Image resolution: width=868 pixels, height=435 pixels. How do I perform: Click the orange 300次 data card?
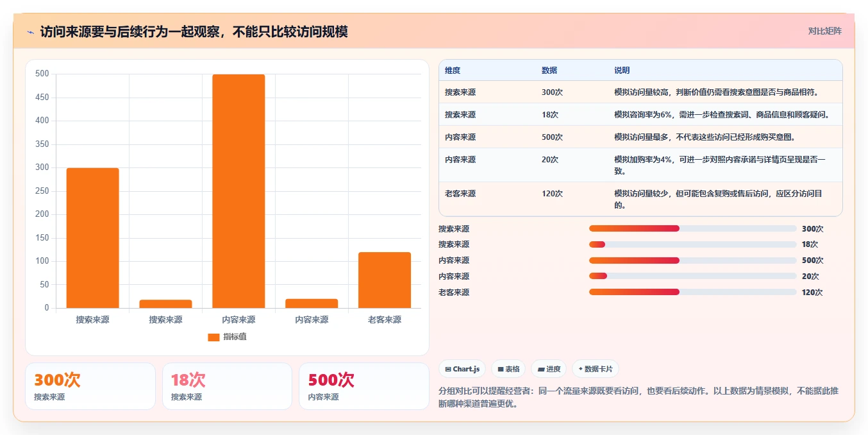90,386
